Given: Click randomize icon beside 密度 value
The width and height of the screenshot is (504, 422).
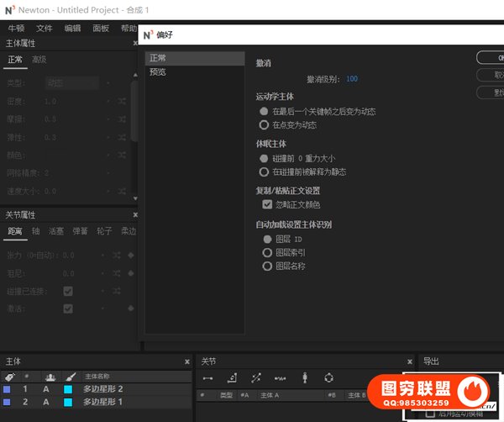Looking at the screenshot, I should click(x=122, y=102).
